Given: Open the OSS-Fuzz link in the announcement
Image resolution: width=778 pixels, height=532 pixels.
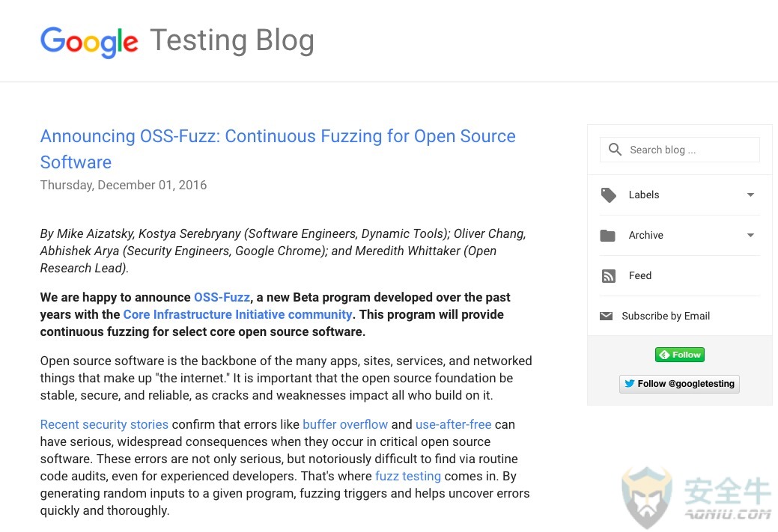Looking at the screenshot, I should [x=222, y=297].
